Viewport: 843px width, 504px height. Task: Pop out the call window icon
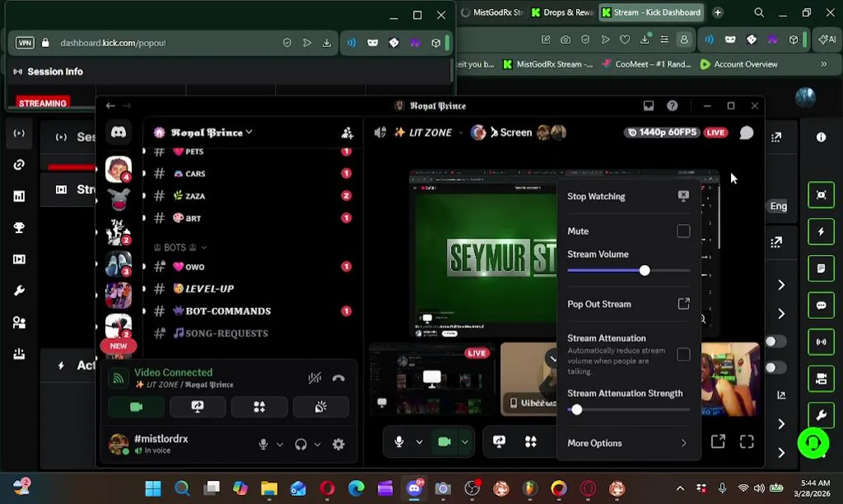tap(718, 442)
